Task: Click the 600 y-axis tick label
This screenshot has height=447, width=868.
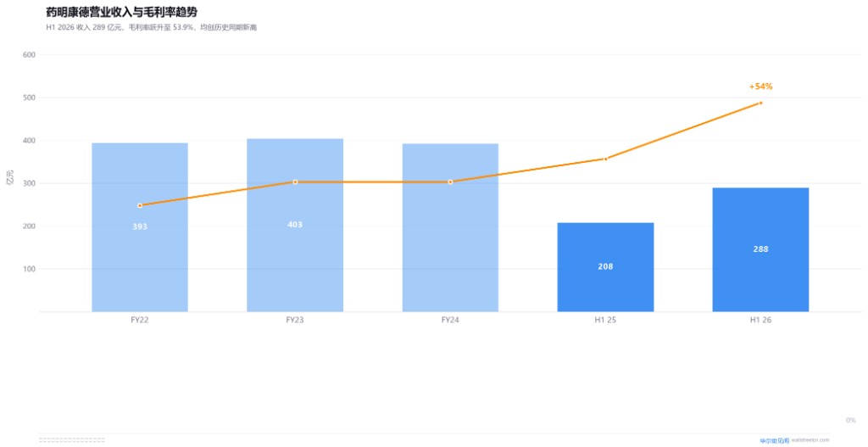Action: (29, 55)
